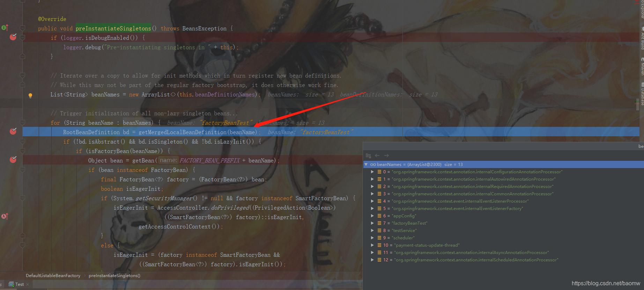
Task: Click DefaultListableBeanFactory in the breadcrumb bar
Action: (x=53, y=276)
